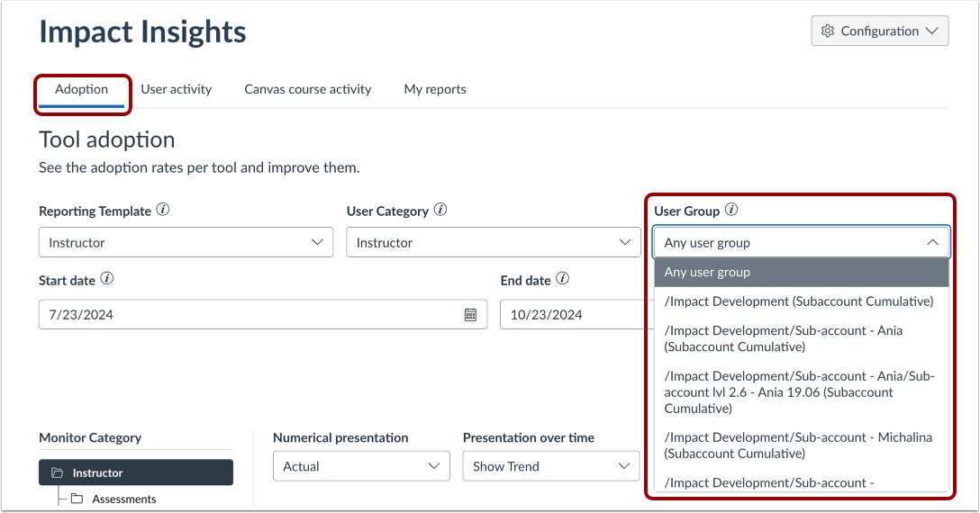This screenshot has height=513, width=980.
Task: Open the Reporting Template dropdown
Action: (x=186, y=242)
